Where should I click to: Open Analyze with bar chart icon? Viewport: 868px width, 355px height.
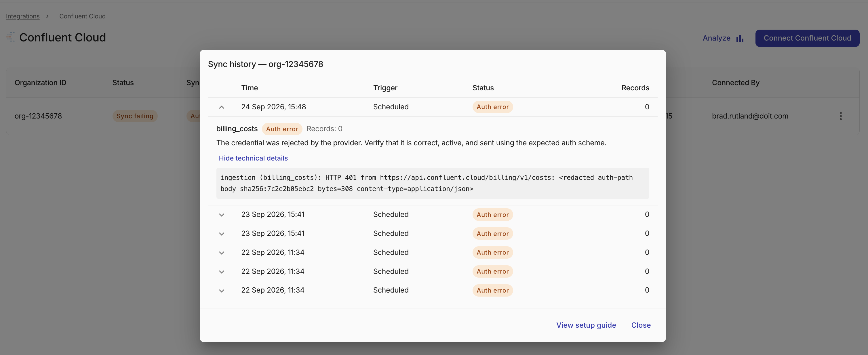[x=723, y=38]
